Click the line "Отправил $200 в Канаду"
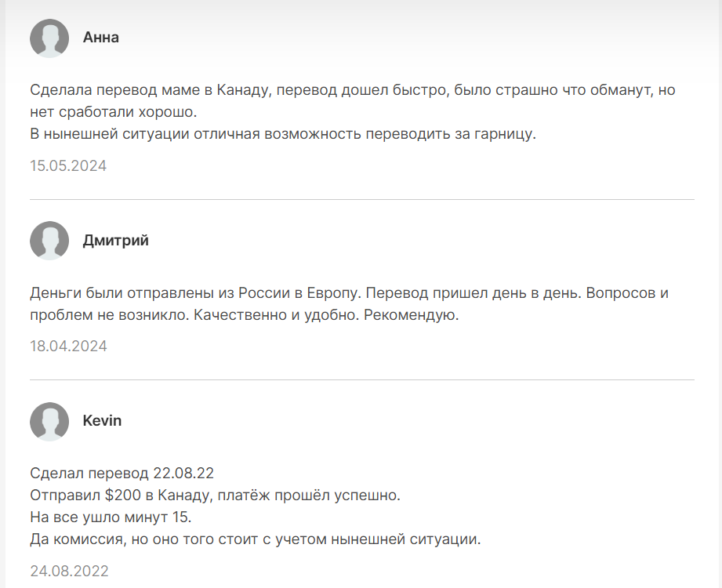The width and height of the screenshot is (722, 588). [x=215, y=495]
